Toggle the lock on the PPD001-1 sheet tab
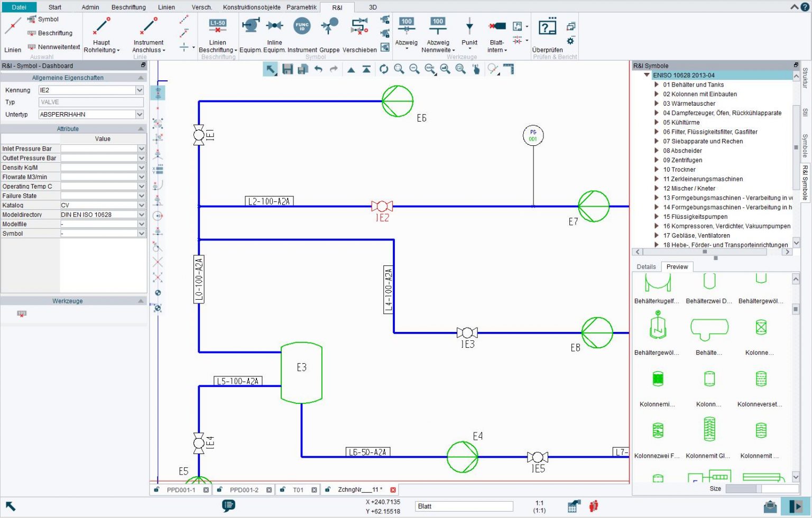 click(x=156, y=489)
